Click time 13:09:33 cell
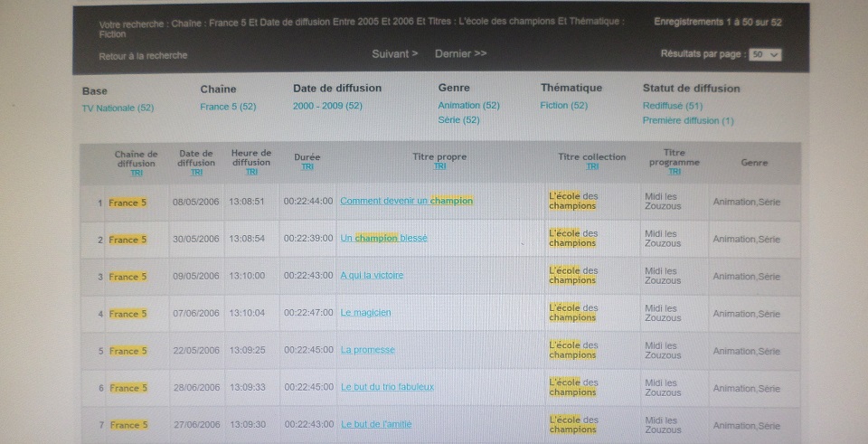Viewport: 868px width, 444px height. pyautogui.click(x=248, y=388)
